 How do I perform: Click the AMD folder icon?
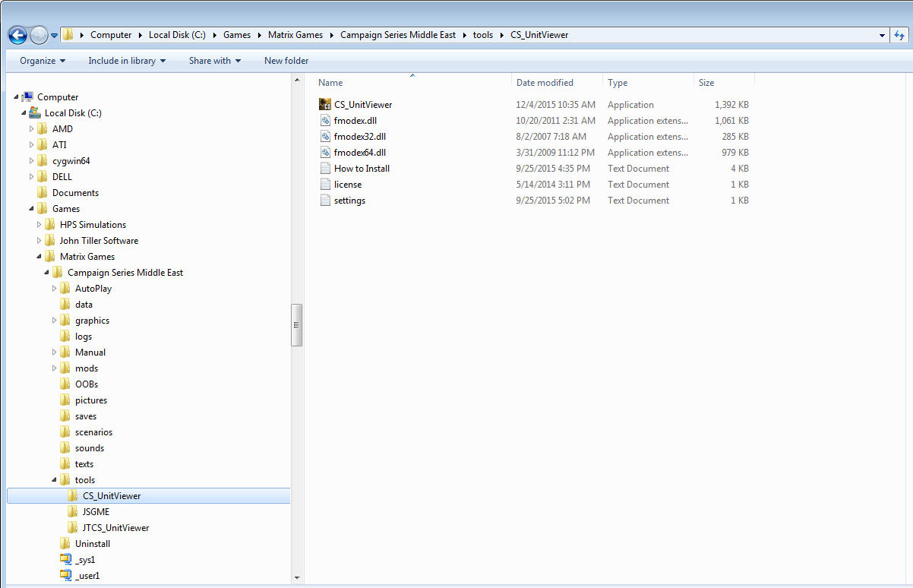pos(43,129)
